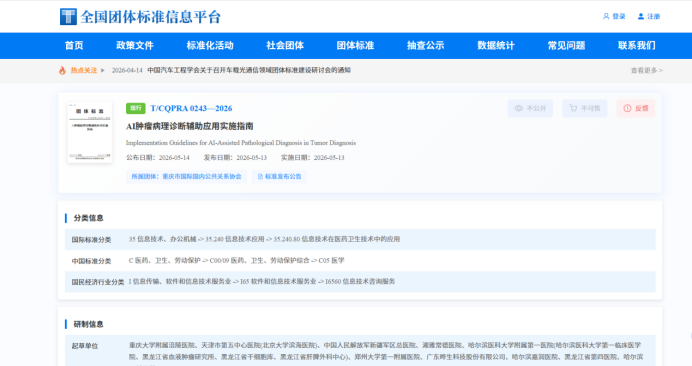Click the warning icon on 反馈 button
Screen dimensions: 692x366
(627, 108)
